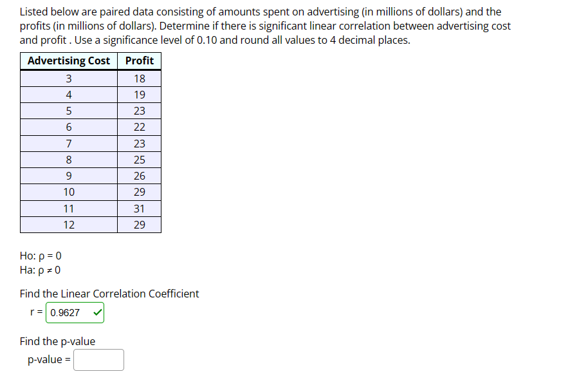This screenshot has width=588, height=376.
Task: Click the Profit column header
Action: tap(139, 61)
